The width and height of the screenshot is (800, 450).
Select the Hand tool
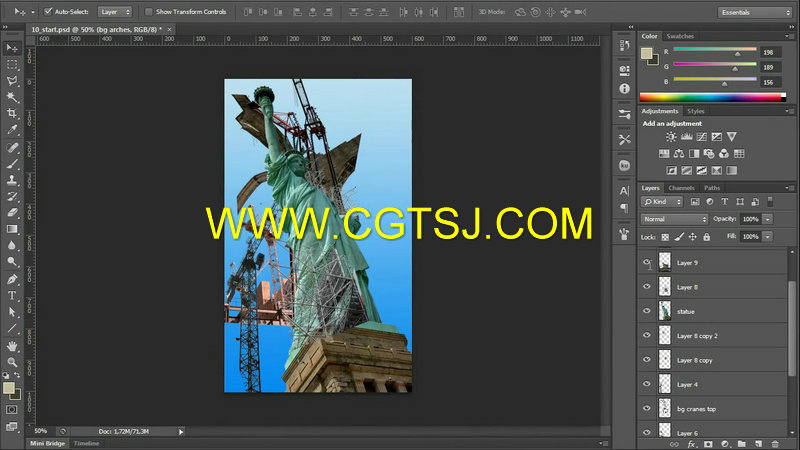coord(12,346)
